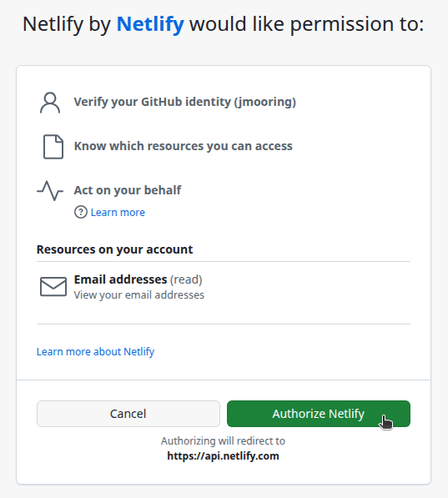Click the question mark help icon
Viewport: 448px width, 498px height.
[81, 212]
